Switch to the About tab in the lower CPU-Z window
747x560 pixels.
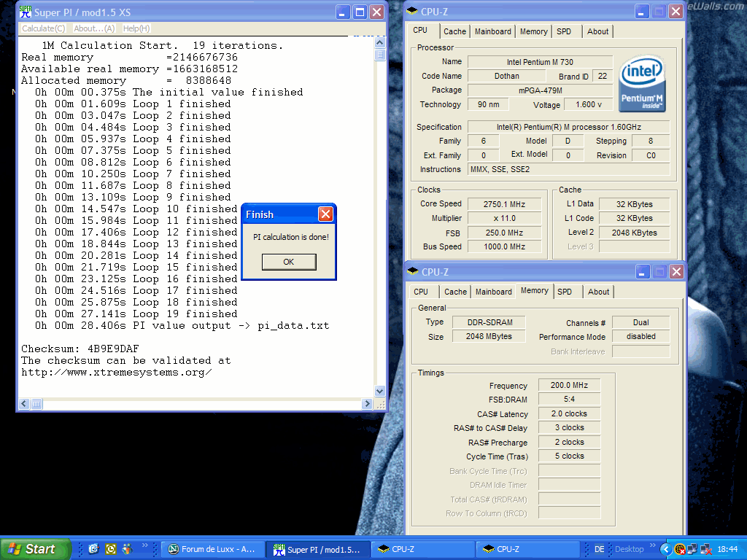click(598, 292)
